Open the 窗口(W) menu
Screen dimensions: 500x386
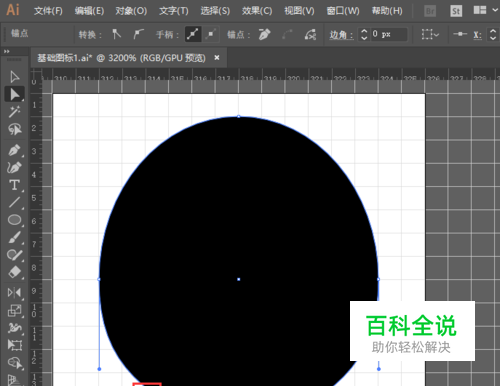click(343, 11)
